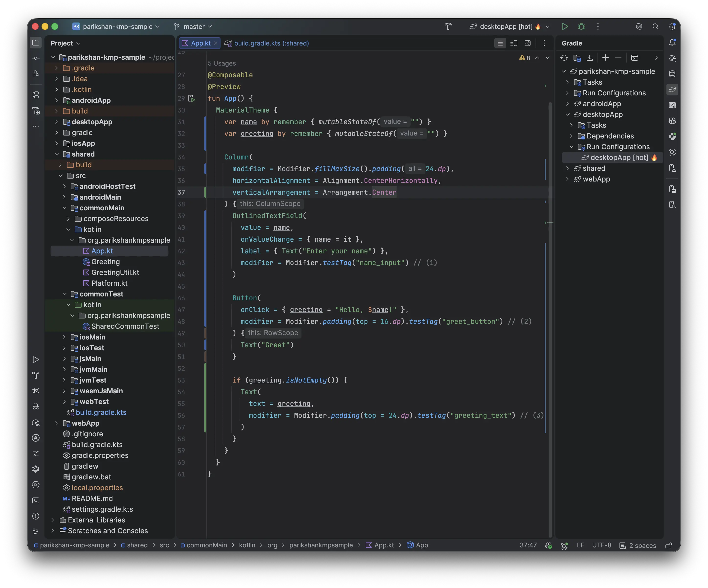
Task: Open SharedCommonTest in project tree
Action: click(x=125, y=326)
